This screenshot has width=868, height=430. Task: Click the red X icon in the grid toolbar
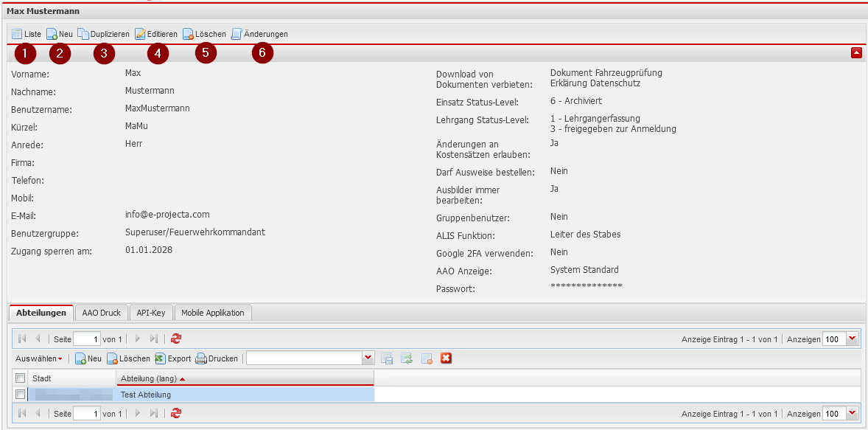click(x=445, y=358)
